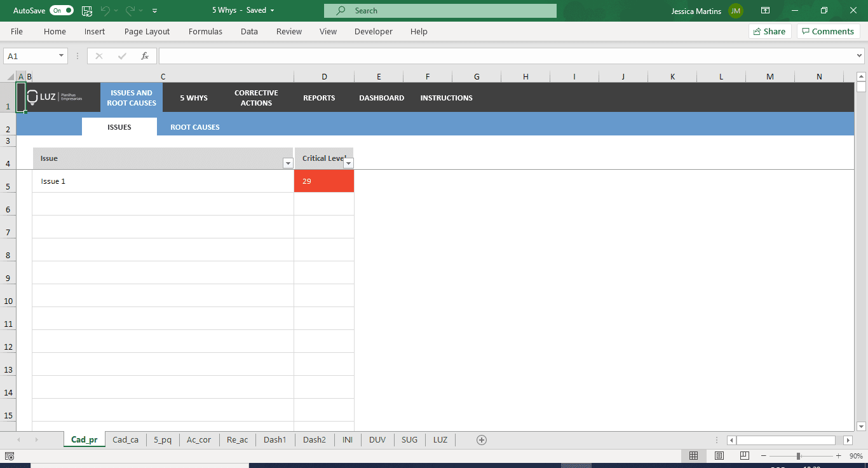
Task: Zoom in using the plus on the zoom slider
Action: click(837, 455)
